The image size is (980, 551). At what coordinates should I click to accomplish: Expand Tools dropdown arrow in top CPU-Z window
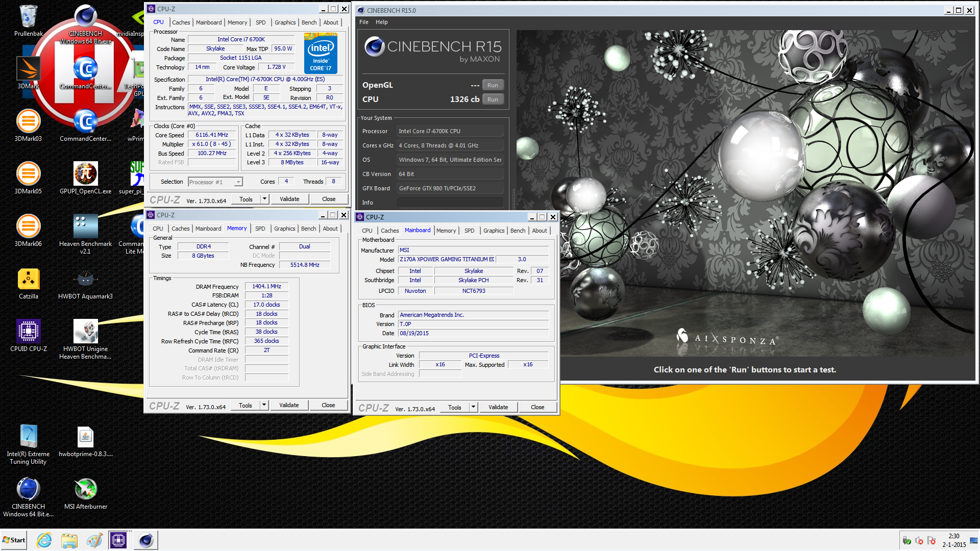[x=264, y=199]
